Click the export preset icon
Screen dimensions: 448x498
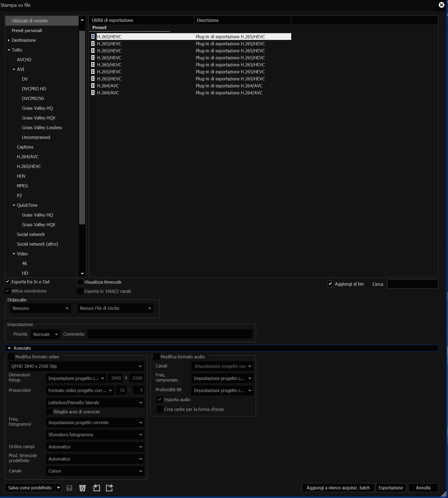109,488
